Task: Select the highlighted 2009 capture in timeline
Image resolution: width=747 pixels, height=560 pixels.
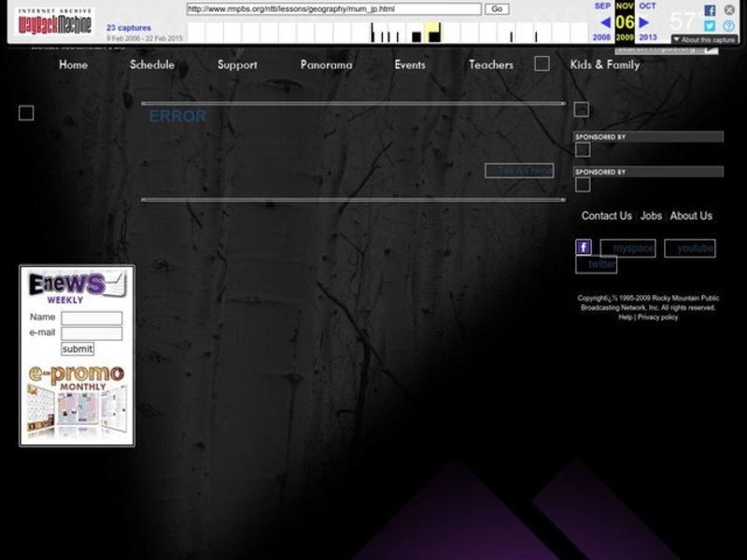Action: (x=433, y=35)
